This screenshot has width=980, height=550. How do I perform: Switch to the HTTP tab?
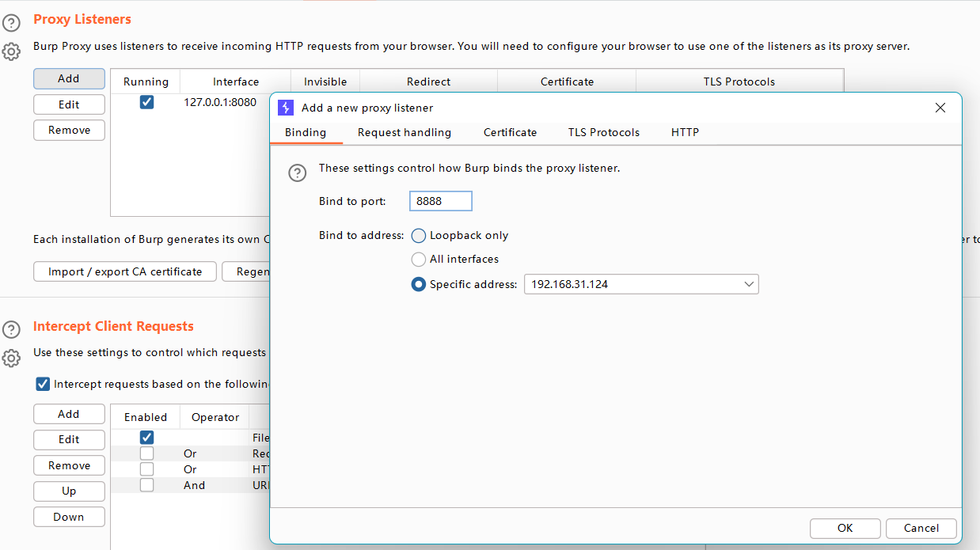[686, 132]
